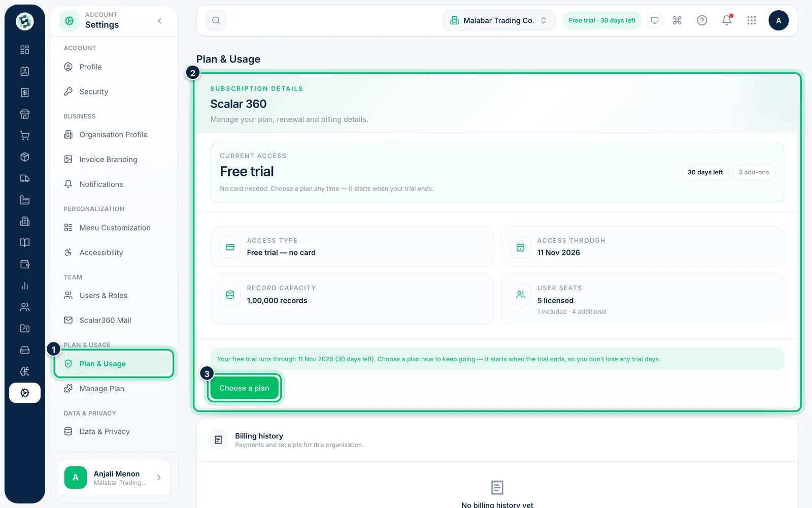This screenshot has width=812, height=508.
Task: Open the folder chart icon in left rail
Action: tap(24, 329)
